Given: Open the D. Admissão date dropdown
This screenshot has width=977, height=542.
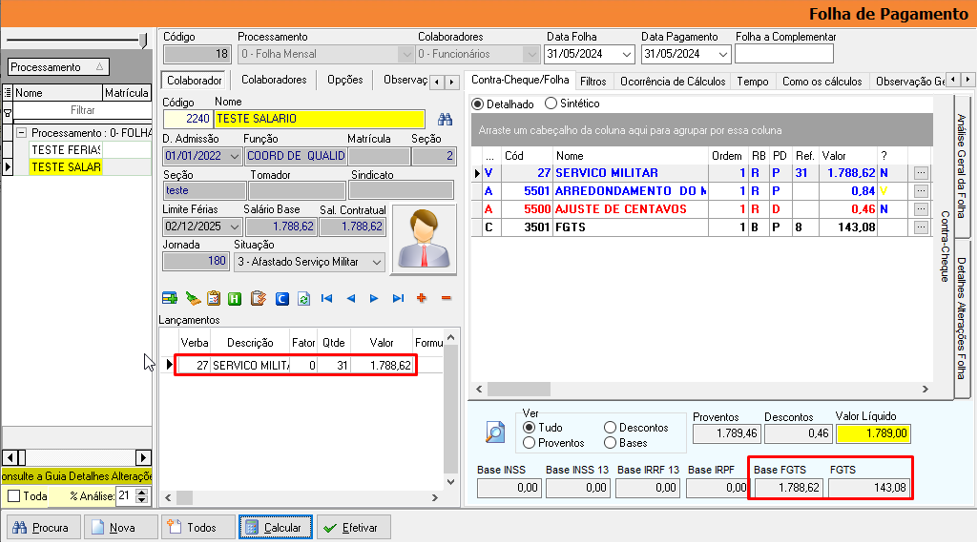Looking at the screenshot, I should (234, 156).
